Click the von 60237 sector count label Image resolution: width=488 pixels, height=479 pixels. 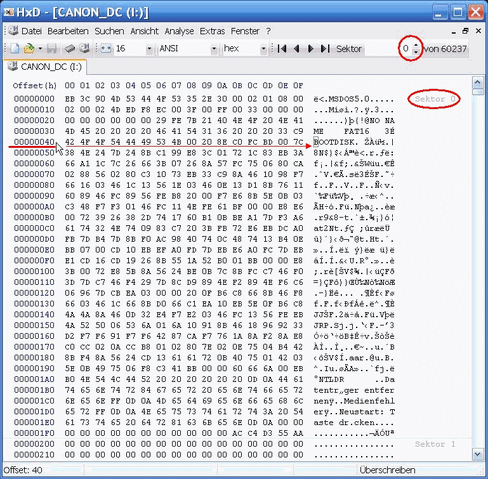445,49
